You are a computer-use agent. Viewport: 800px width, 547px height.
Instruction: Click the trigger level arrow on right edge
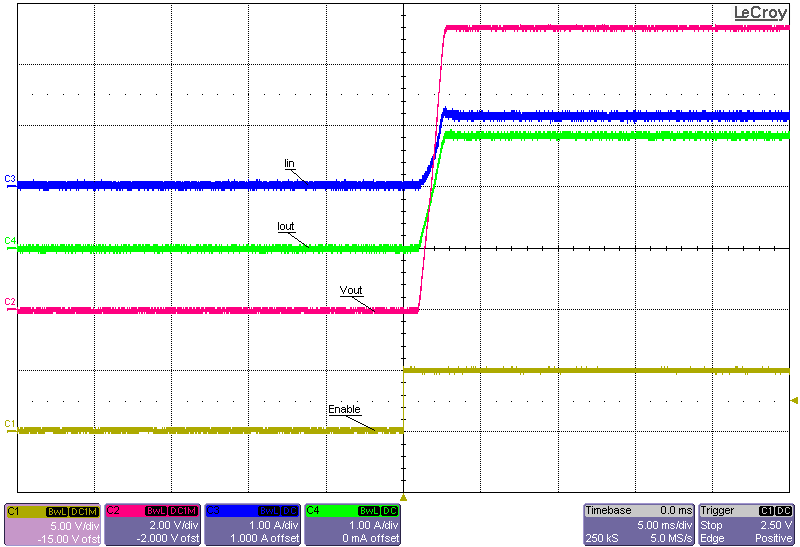pos(795,400)
